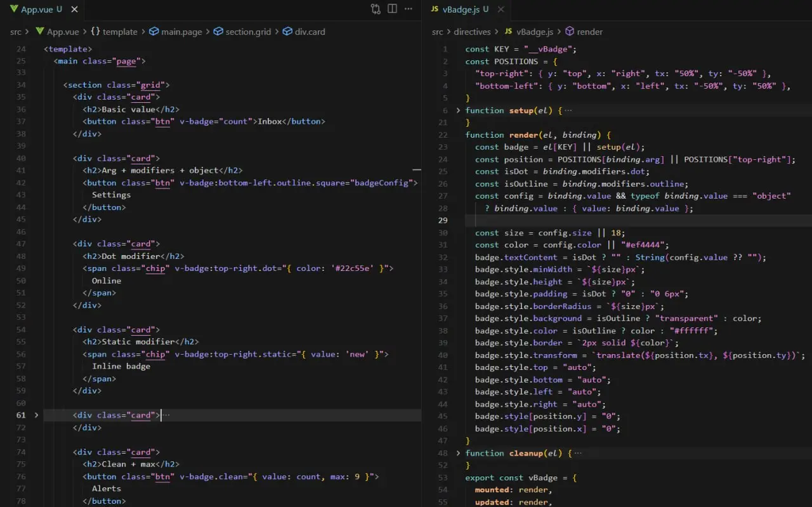Click the div.card cube icon in the breadcrumb

(x=285, y=31)
